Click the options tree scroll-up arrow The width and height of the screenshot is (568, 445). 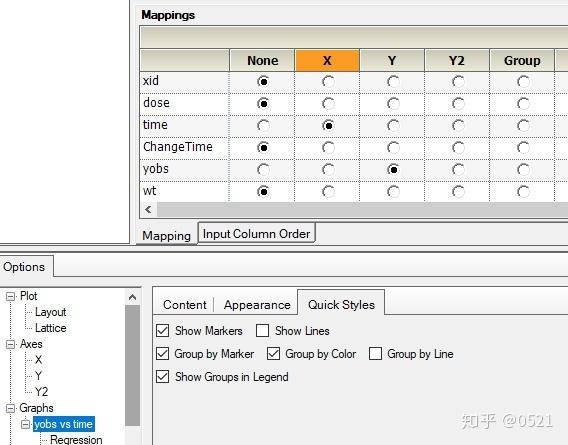133,298
